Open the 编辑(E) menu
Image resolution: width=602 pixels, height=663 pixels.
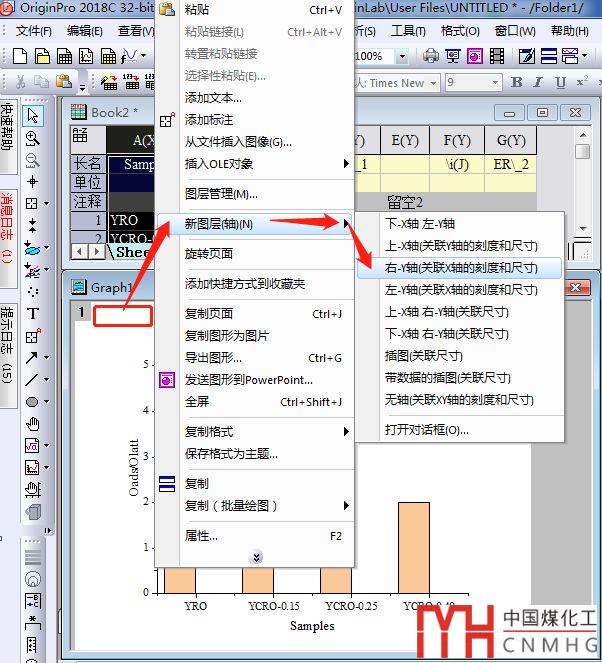tap(84, 31)
